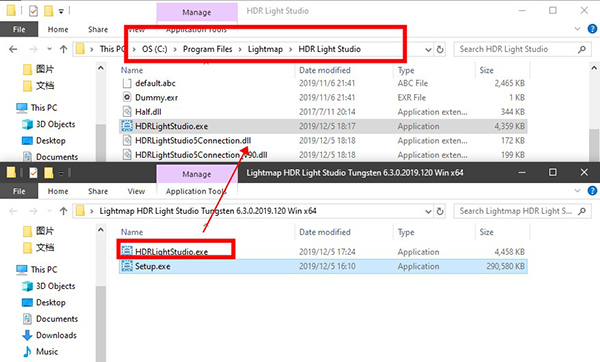Open Manage tab in lower window
600x362 pixels.
pyautogui.click(x=197, y=174)
